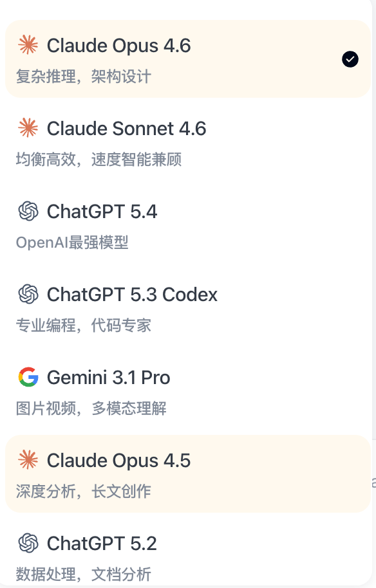Click the OpenAI logo beside ChatGPT 5.2

[26, 543]
